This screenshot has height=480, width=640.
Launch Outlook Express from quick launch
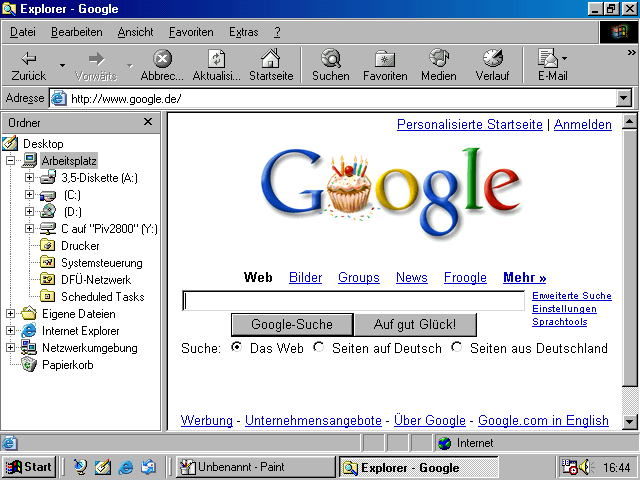click(148, 467)
